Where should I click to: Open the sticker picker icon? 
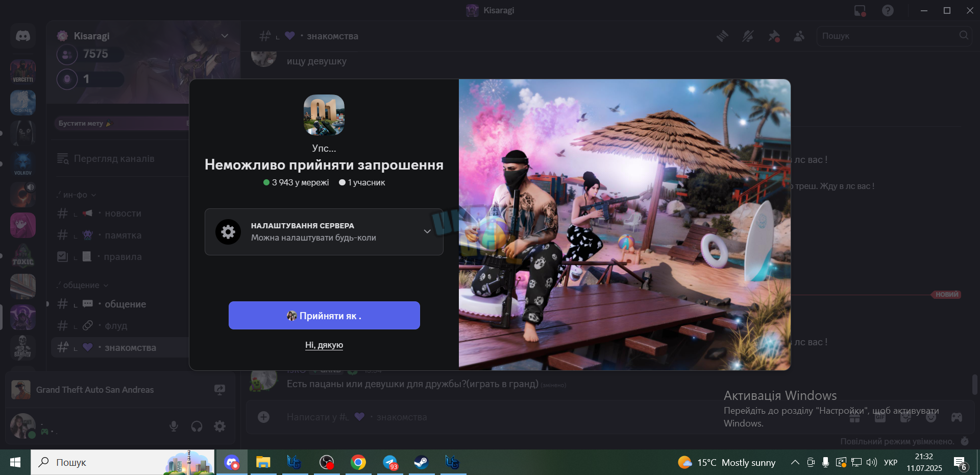906,417
